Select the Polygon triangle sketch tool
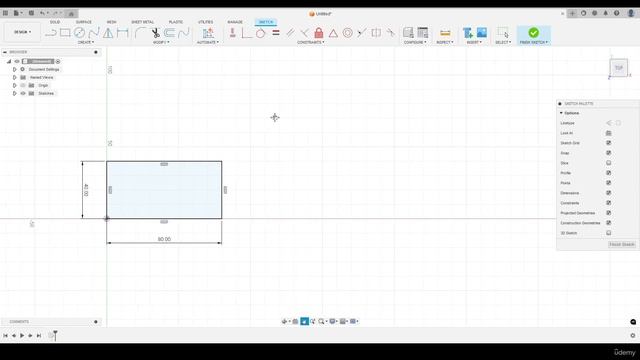The image size is (640, 360). pos(108,33)
